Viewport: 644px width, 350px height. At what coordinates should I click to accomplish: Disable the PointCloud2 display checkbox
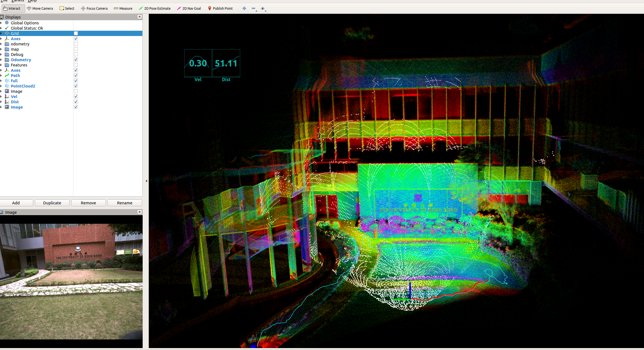[76, 86]
